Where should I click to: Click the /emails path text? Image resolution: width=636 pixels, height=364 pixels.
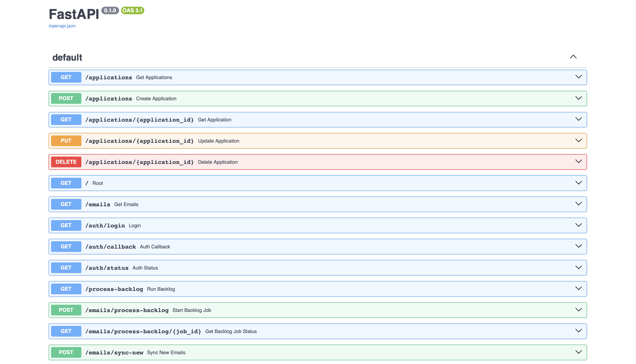tap(98, 204)
